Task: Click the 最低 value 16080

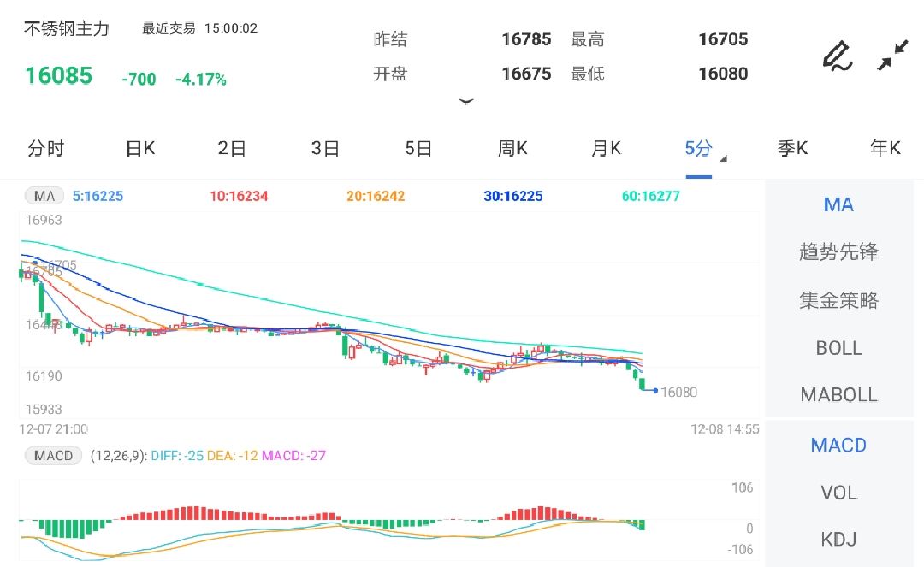Action: click(723, 74)
